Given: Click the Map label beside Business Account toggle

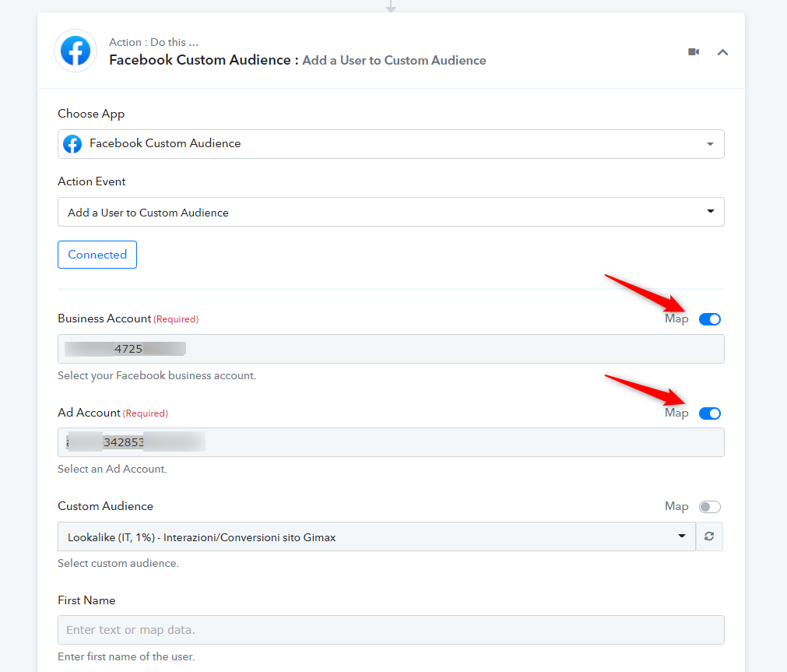Looking at the screenshot, I should [676, 319].
